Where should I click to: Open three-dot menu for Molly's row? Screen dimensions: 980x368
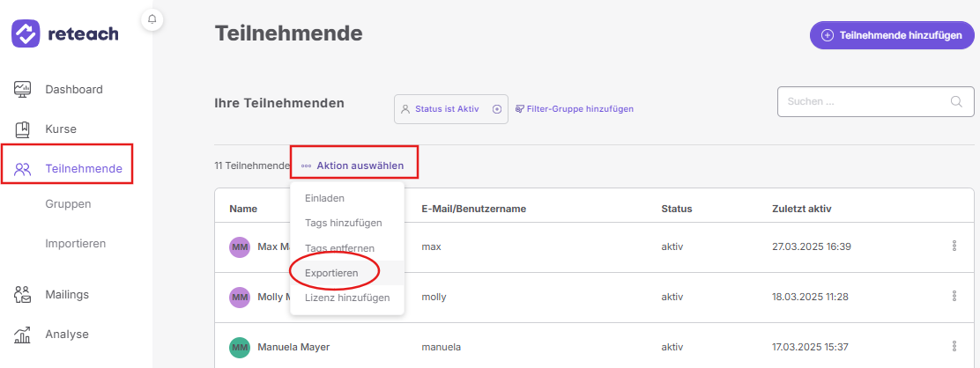[954, 296]
